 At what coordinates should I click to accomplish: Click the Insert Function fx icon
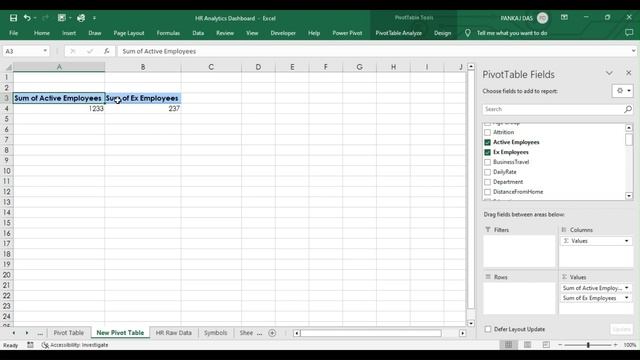click(x=107, y=51)
